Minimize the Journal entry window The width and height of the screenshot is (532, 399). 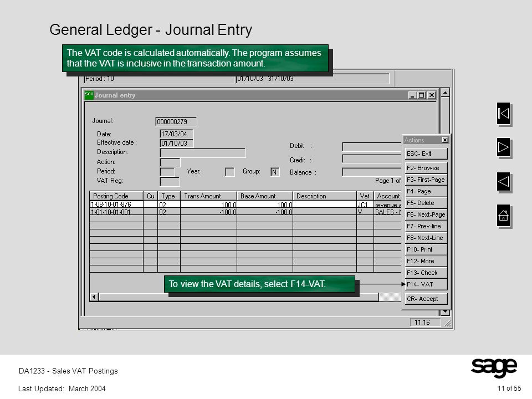coord(412,95)
